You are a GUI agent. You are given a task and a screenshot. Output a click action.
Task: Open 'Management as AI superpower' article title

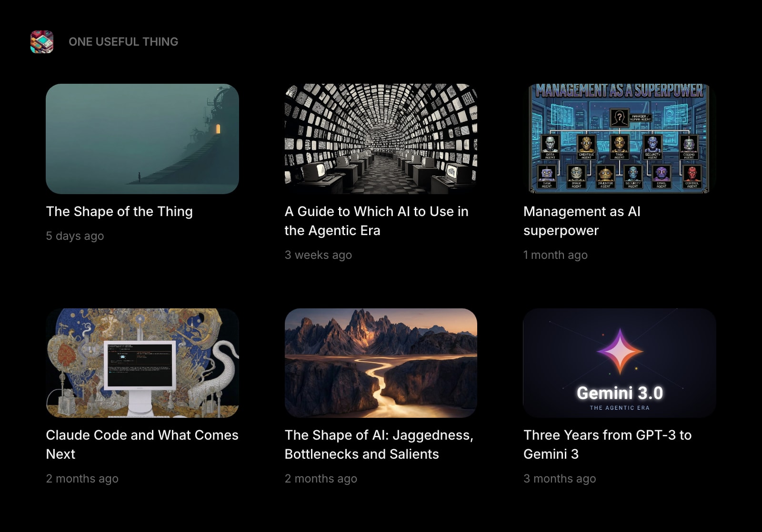582,221
